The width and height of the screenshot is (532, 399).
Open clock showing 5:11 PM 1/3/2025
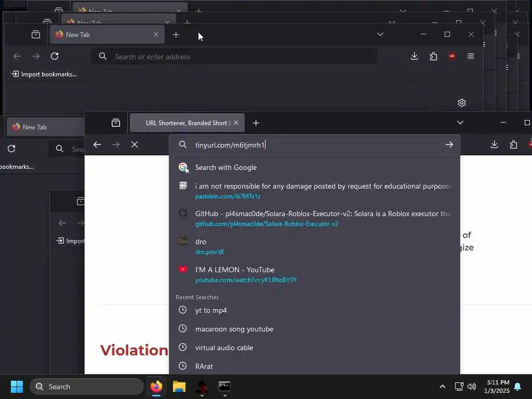497,387
